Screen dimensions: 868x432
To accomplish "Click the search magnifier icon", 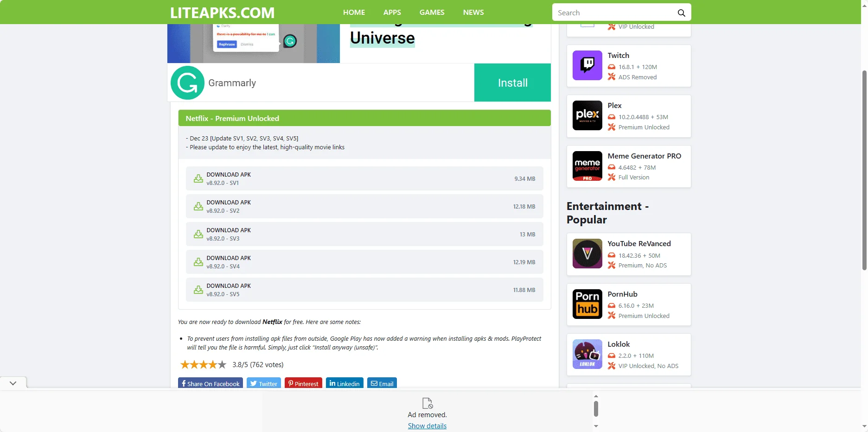I will pos(681,13).
